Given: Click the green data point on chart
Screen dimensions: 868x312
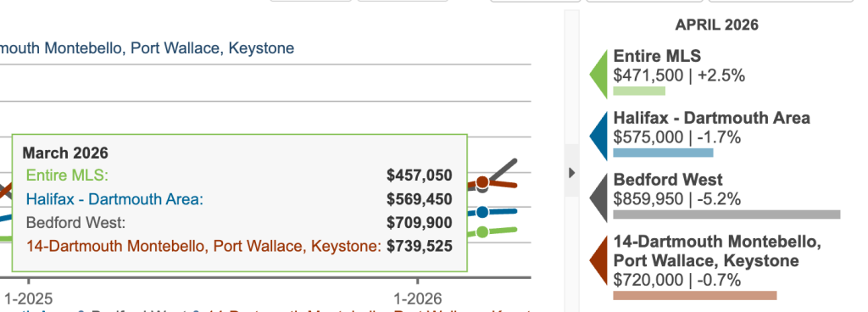Looking at the screenshot, I should (x=482, y=231).
